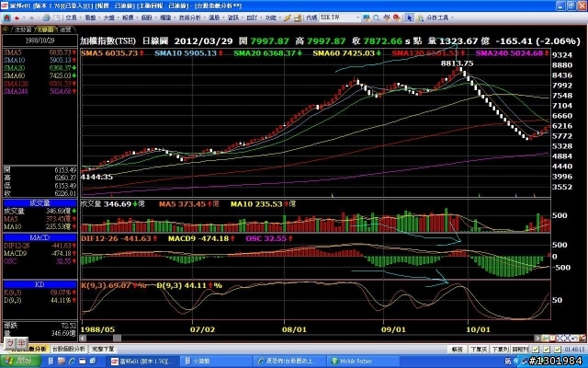Open the 交易 menu

[71, 17]
